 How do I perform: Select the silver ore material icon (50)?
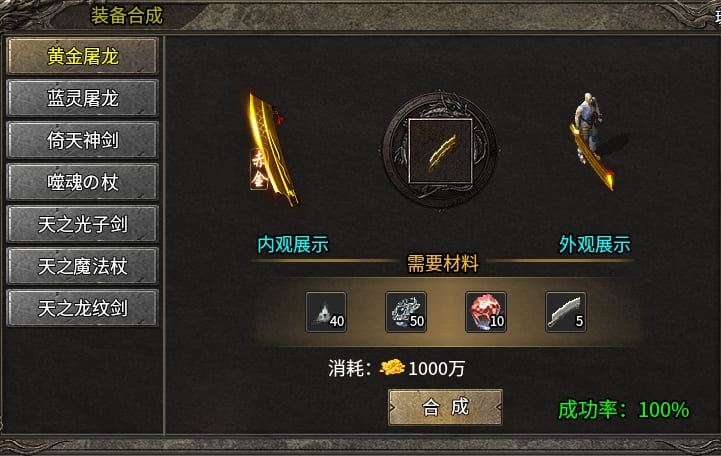[x=406, y=312]
